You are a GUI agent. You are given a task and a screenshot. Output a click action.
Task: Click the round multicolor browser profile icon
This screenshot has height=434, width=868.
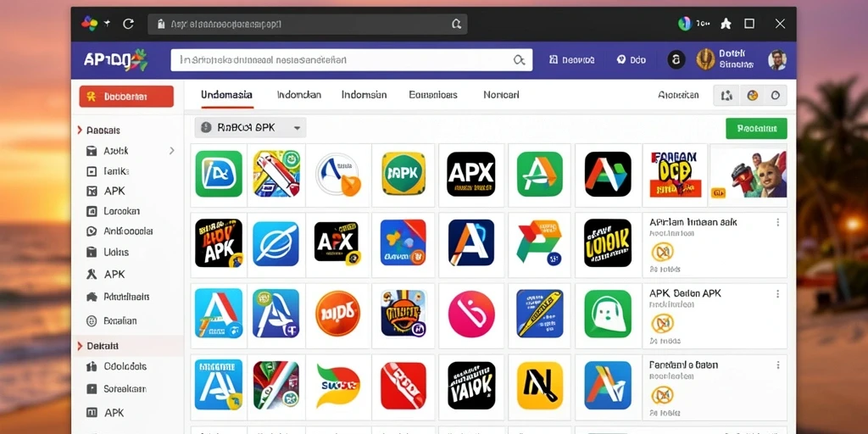point(685,23)
